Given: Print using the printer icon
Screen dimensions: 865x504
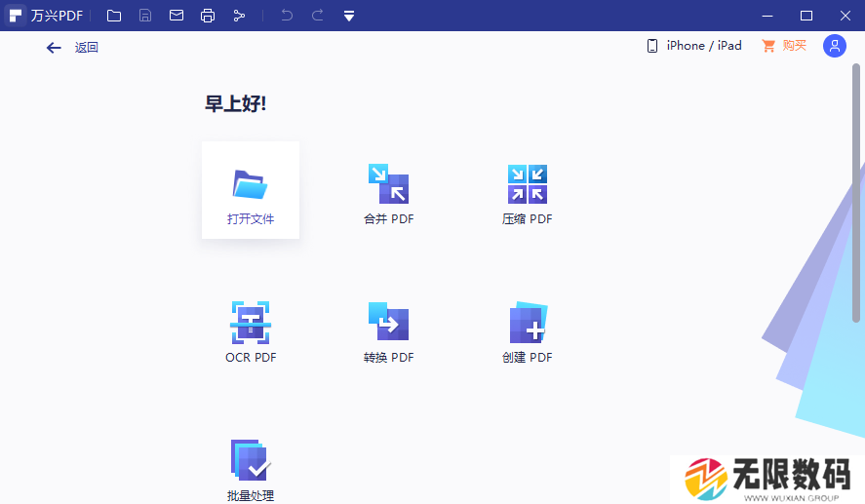Looking at the screenshot, I should 208,16.
